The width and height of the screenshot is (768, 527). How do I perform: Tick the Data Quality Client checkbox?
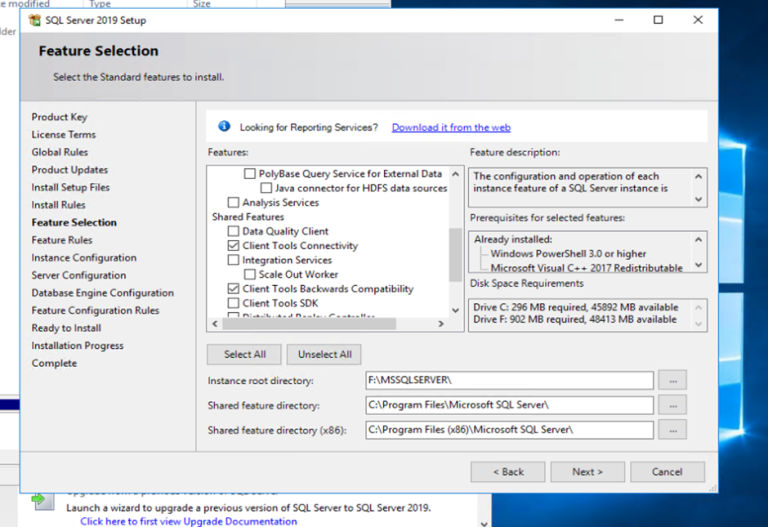tap(234, 231)
